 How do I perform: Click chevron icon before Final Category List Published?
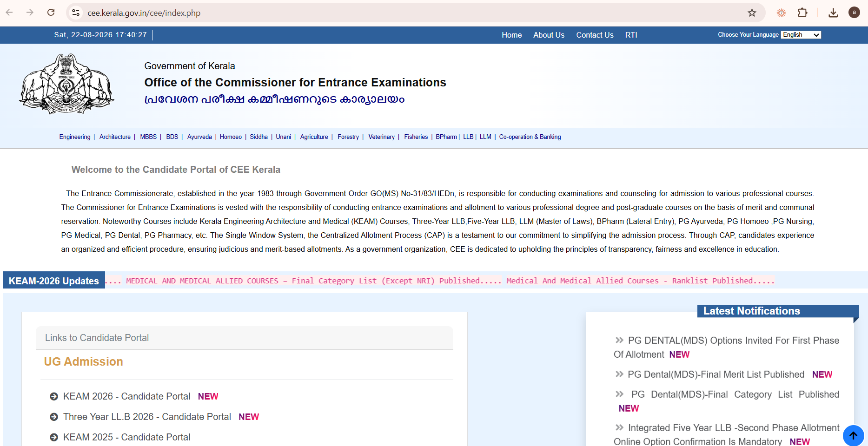pos(619,394)
